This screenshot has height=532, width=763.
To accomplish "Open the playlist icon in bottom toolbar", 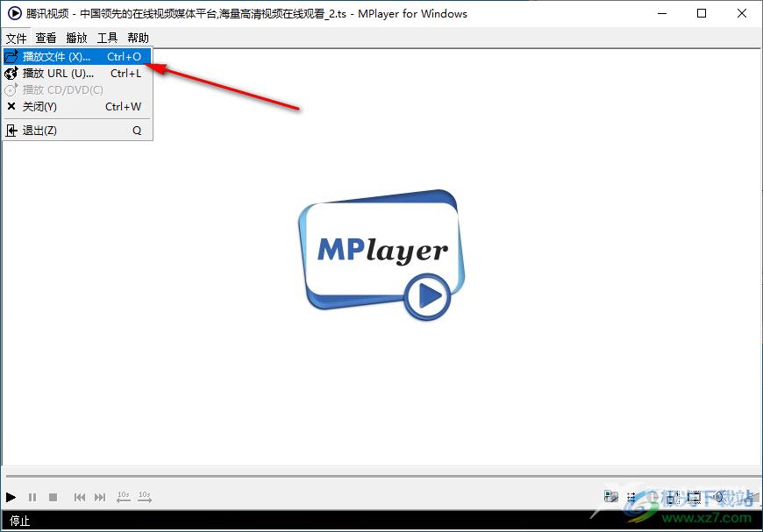I will 631,497.
